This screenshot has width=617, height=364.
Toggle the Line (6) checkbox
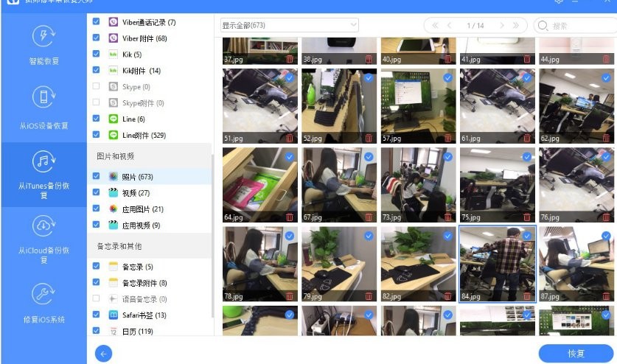(x=96, y=118)
